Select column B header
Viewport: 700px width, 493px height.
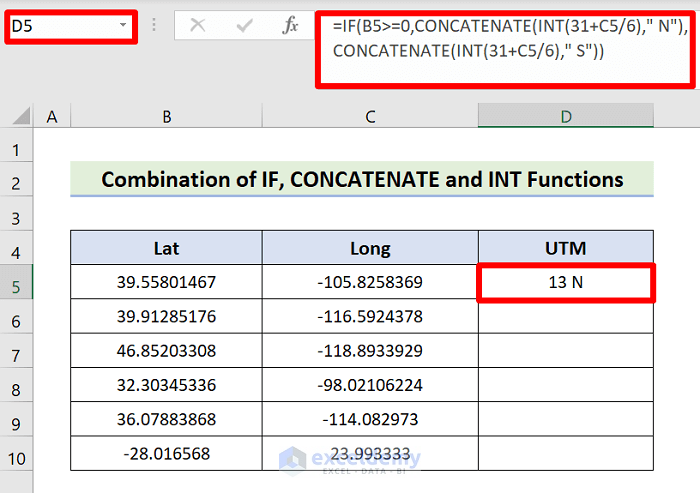pyautogui.click(x=167, y=117)
